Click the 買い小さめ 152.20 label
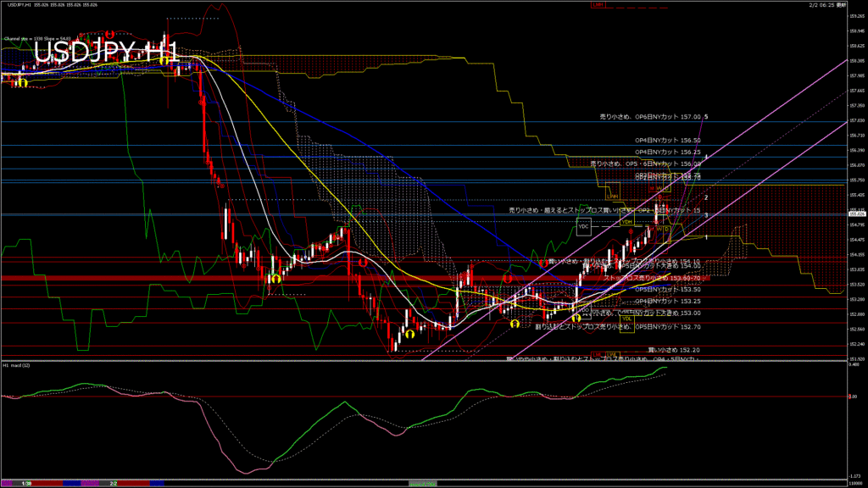The height and width of the screenshot is (488, 868). [674, 349]
